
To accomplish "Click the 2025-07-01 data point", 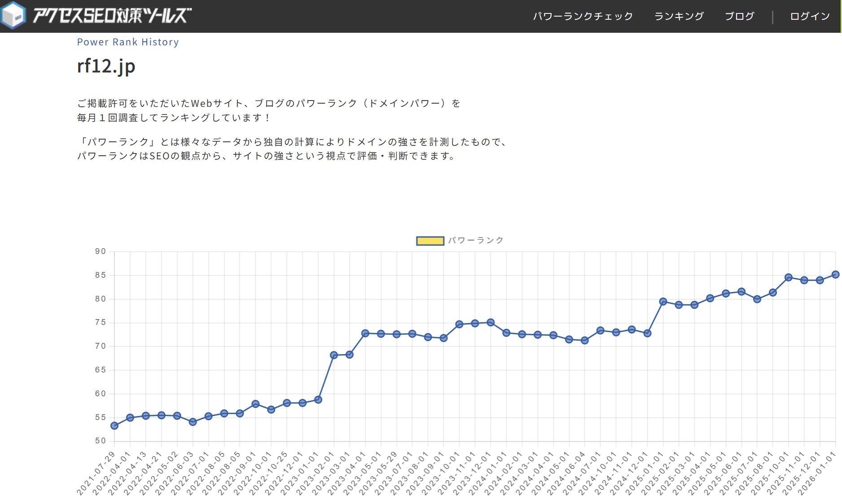I will click(757, 299).
